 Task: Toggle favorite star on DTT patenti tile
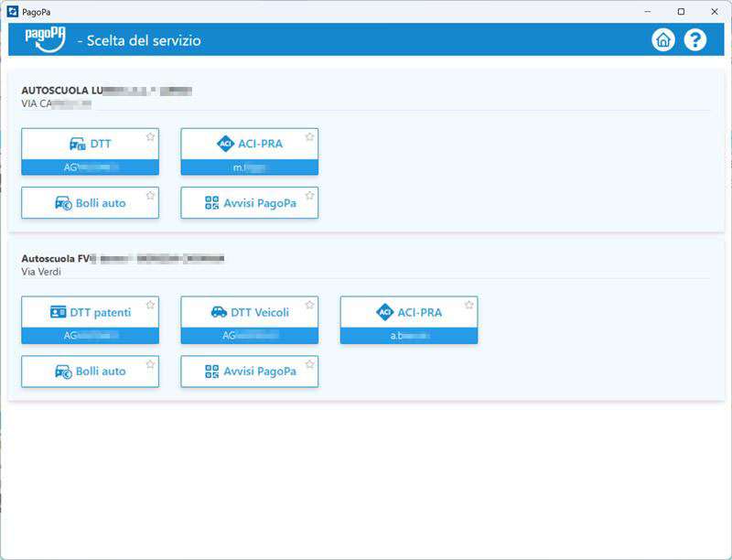150,306
